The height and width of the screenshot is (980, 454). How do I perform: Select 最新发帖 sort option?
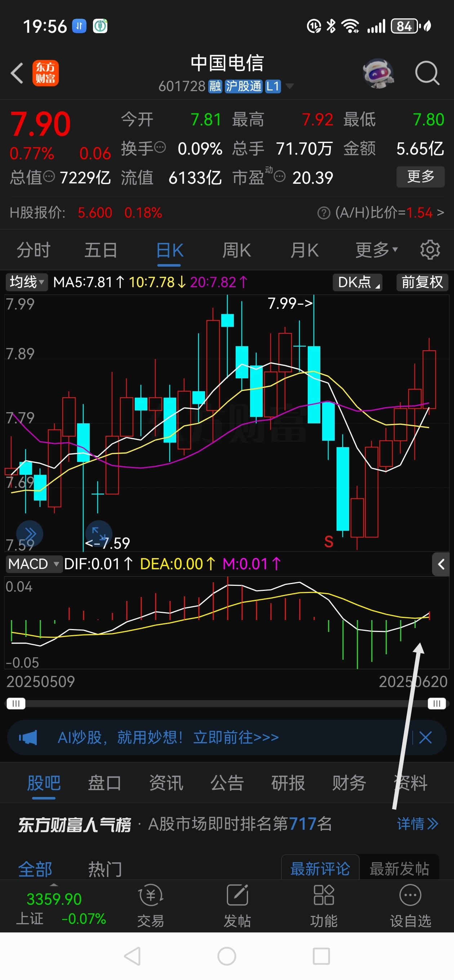tap(399, 869)
